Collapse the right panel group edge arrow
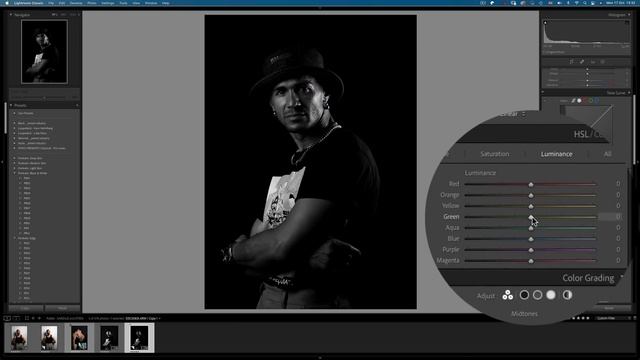This screenshot has height=360, width=640. coord(638,162)
